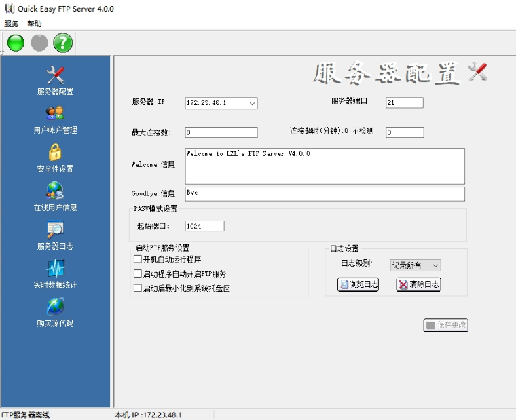Start the FTP server with green button

pyautogui.click(x=16, y=43)
